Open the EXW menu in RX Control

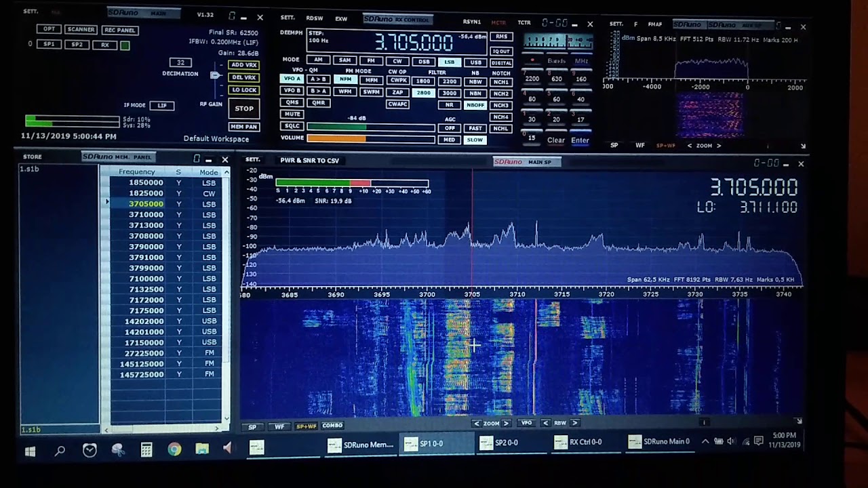341,18
